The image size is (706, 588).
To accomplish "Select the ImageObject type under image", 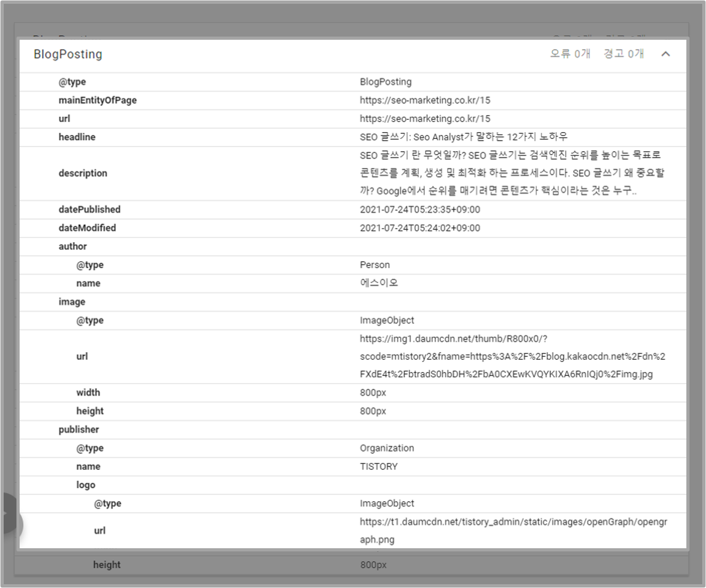I will point(387,320).
